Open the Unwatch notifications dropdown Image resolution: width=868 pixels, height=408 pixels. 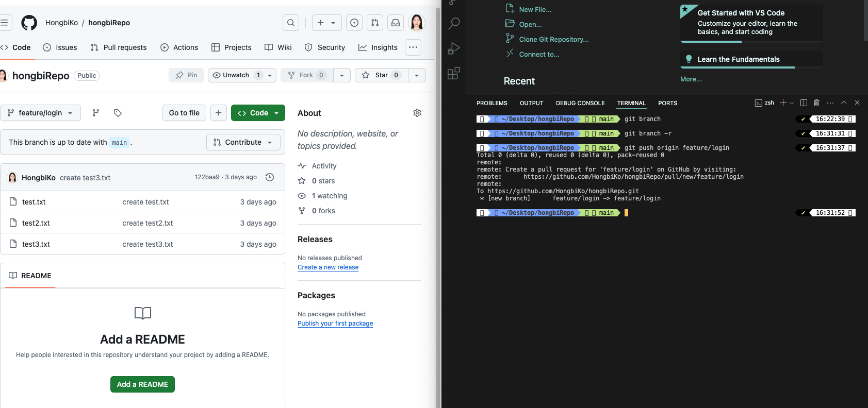tap(242, 75)
